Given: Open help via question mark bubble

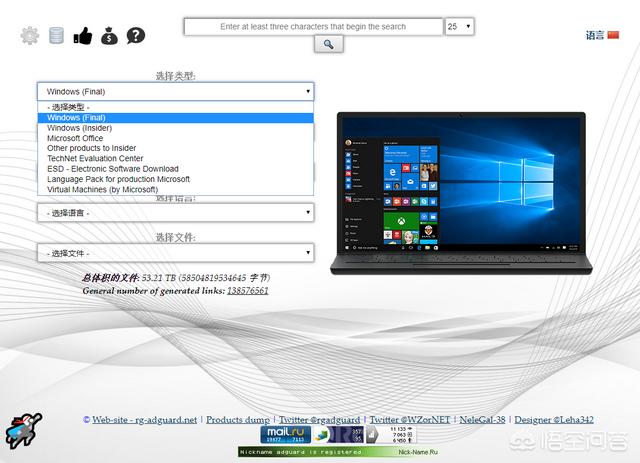Looking at the screenshot, I should [136, 36].
